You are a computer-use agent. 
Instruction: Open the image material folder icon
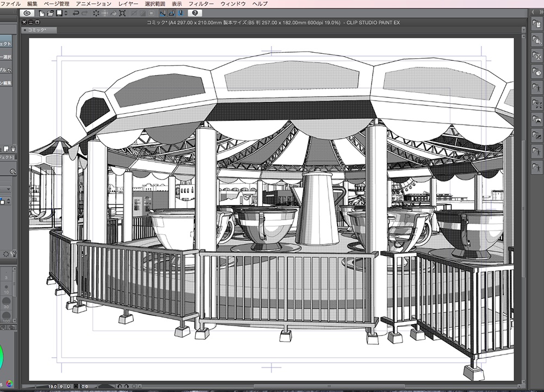tap(537, 56)
